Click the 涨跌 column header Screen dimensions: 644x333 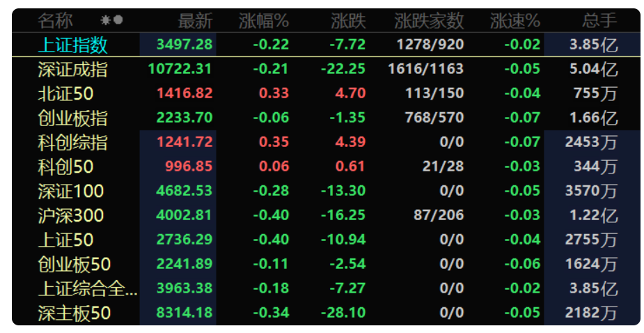tap(348, 21)
